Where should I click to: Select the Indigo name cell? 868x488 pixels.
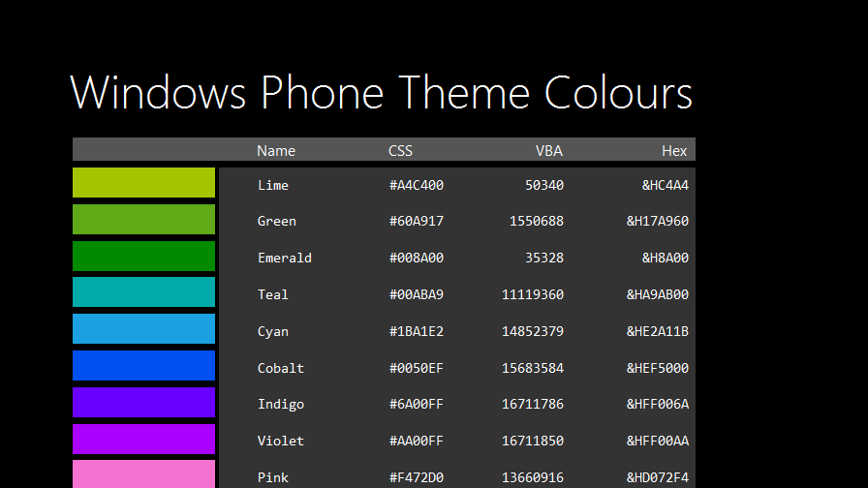(x=281, y=405)
